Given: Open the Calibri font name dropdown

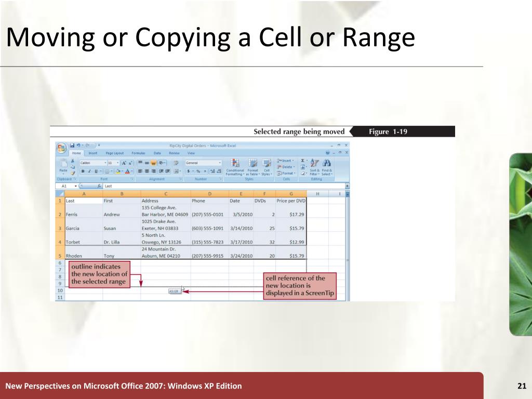Looking at the screenshot, I should click(105, 163).
